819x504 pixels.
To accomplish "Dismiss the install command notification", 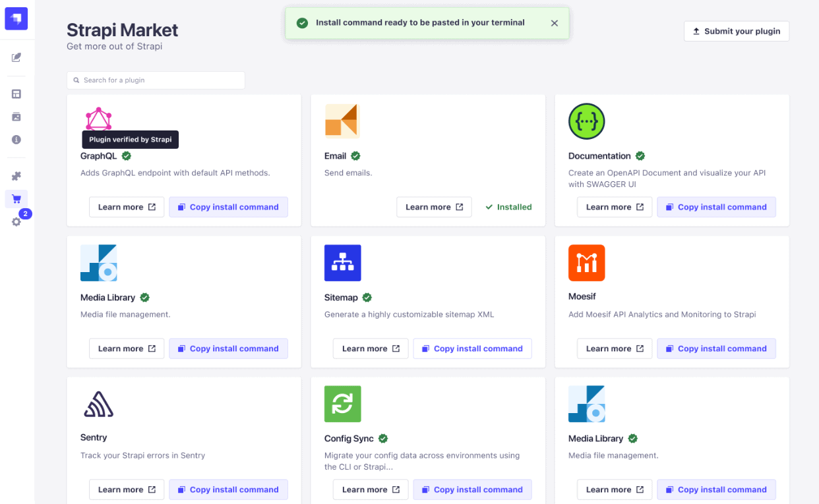I will pyautogui.click(x=555, y=23).
